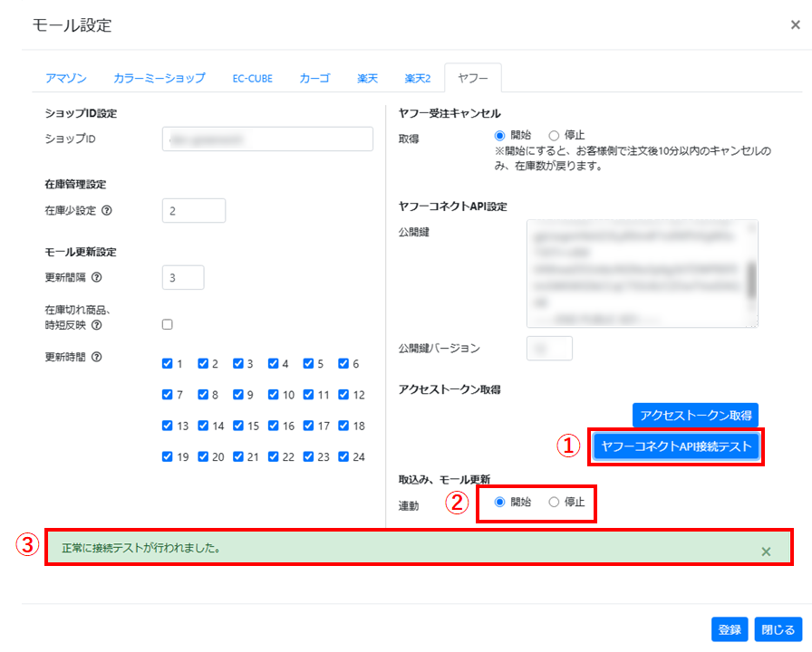The image size is (812, 652).
Task: Focus the 在庫少設定 value field
Action: tap(194, 211)
